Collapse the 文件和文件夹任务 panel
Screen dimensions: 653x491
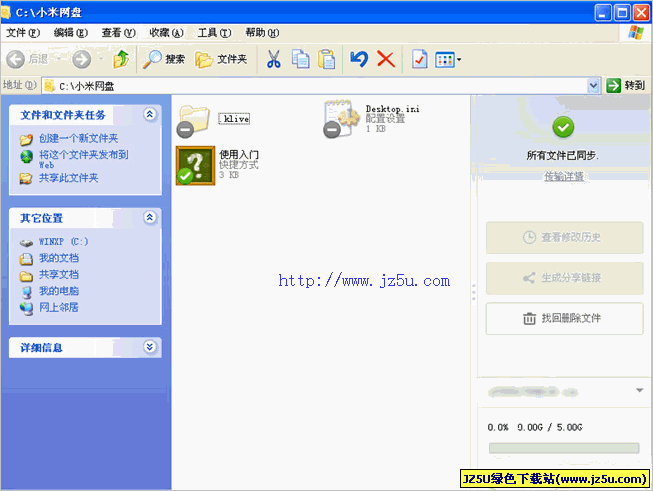(x=150, y=114)
